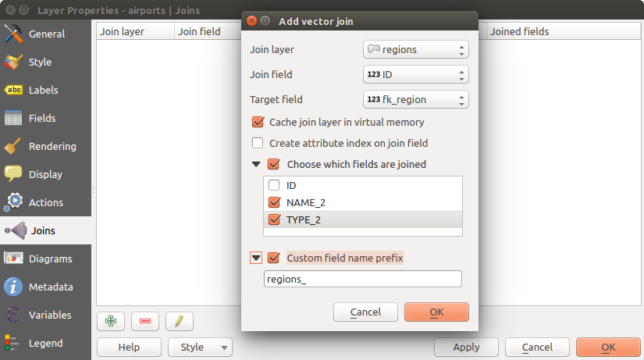Open the Style section in sidebar
This screenshot has height=360, width=644.
[x=40, y=62]
